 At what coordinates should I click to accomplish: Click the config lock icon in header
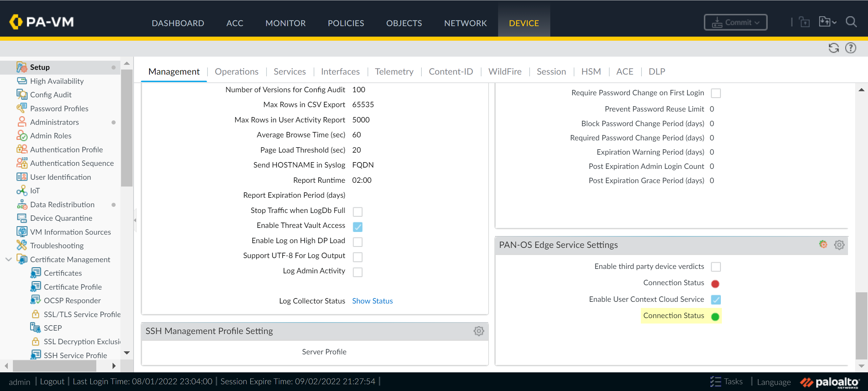point(804,22)
